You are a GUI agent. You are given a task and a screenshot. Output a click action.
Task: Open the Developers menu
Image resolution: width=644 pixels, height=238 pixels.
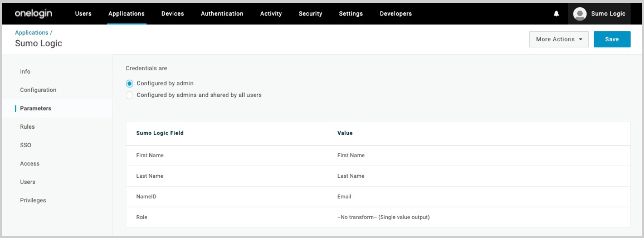click(396, 13)
